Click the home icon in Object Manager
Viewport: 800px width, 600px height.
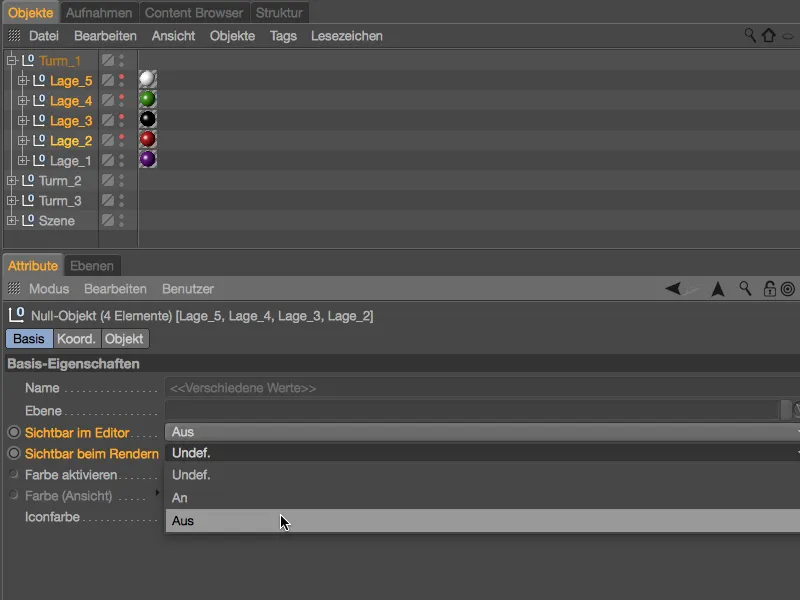coord(768,35)
